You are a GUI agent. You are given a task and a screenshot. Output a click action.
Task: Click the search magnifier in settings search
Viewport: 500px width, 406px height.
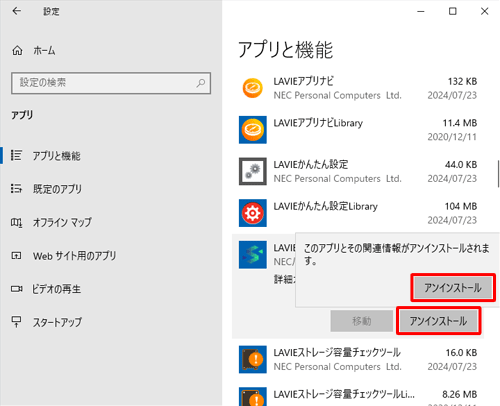click(x=201, y=83)
